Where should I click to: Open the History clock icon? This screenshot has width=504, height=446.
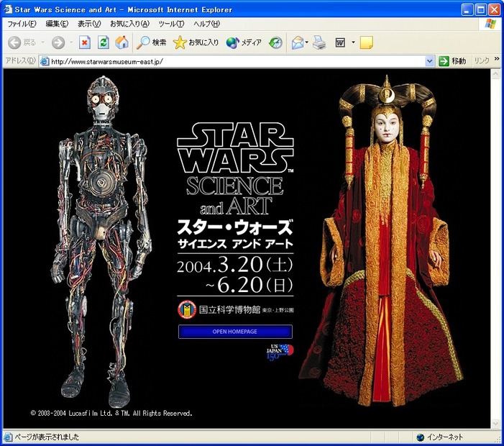(x=275, y=42)
